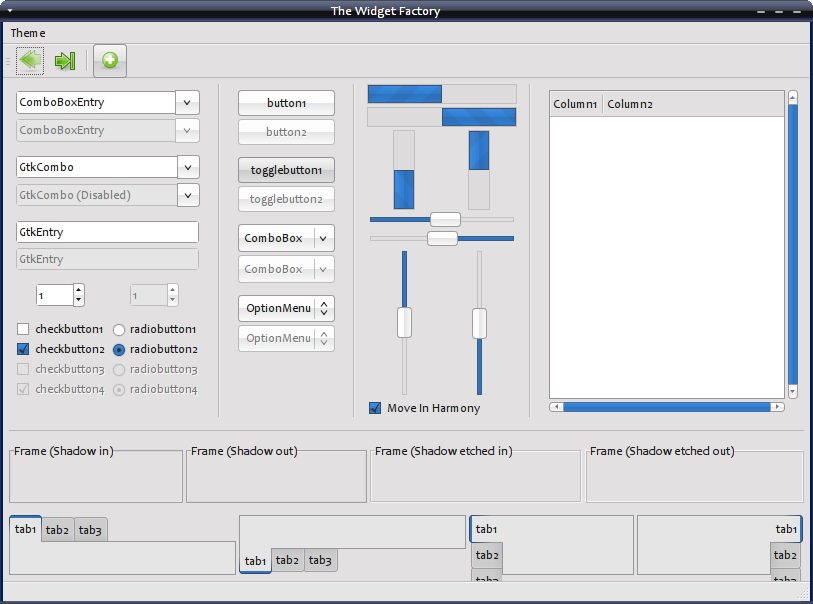
Task: Open the window menu arrow in title bar
Action: click(x=9, y=10)
